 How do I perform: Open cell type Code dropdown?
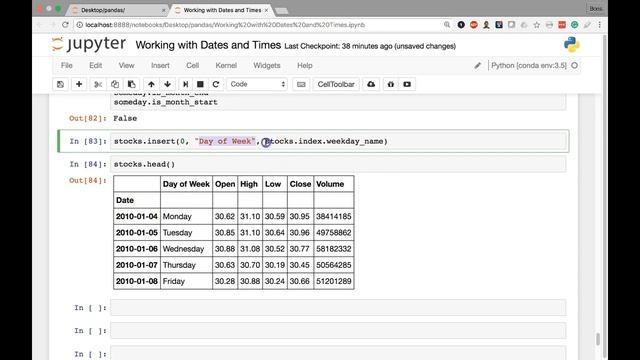[257, 84]
